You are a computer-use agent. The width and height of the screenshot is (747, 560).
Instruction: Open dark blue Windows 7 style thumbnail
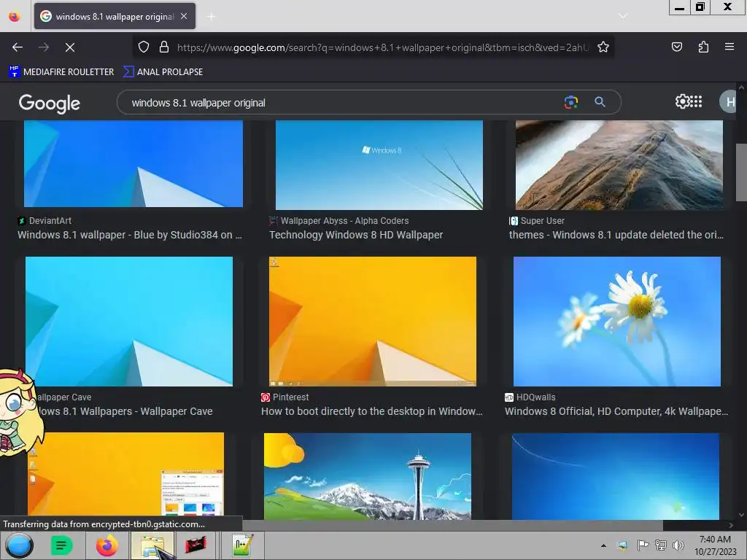click(x=616, y=476)
